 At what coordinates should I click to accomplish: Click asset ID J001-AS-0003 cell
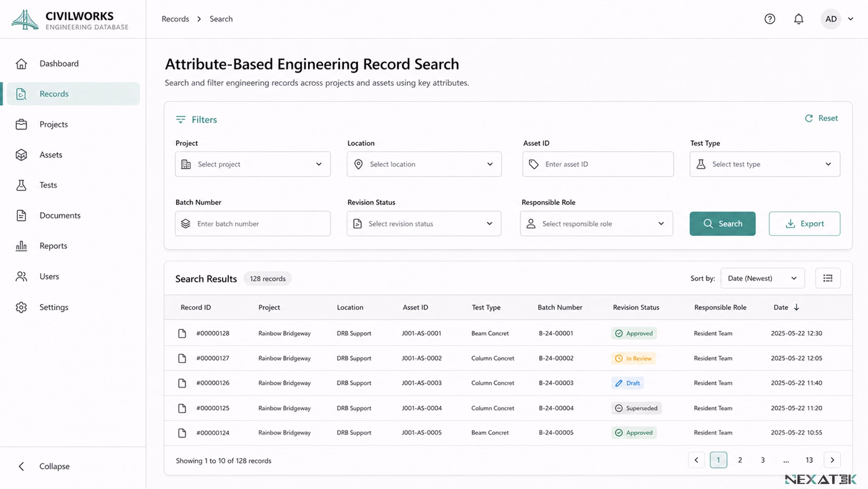coord(422,383)
